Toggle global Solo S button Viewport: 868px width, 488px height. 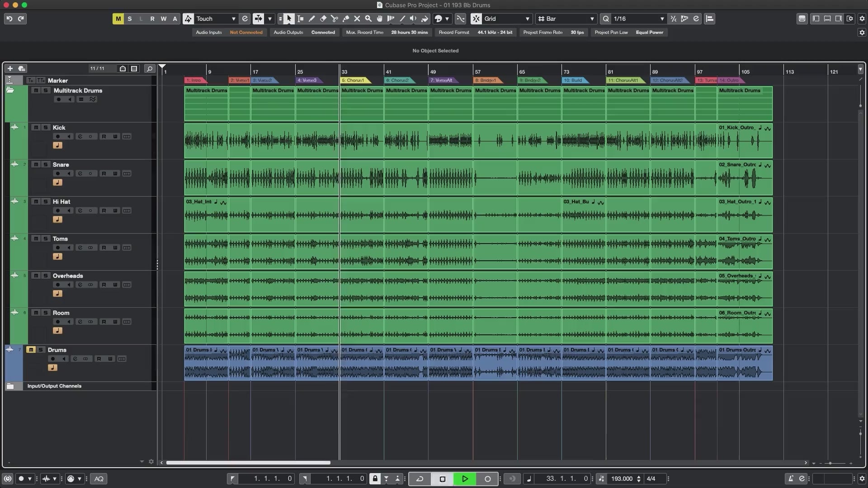point(130,19)
